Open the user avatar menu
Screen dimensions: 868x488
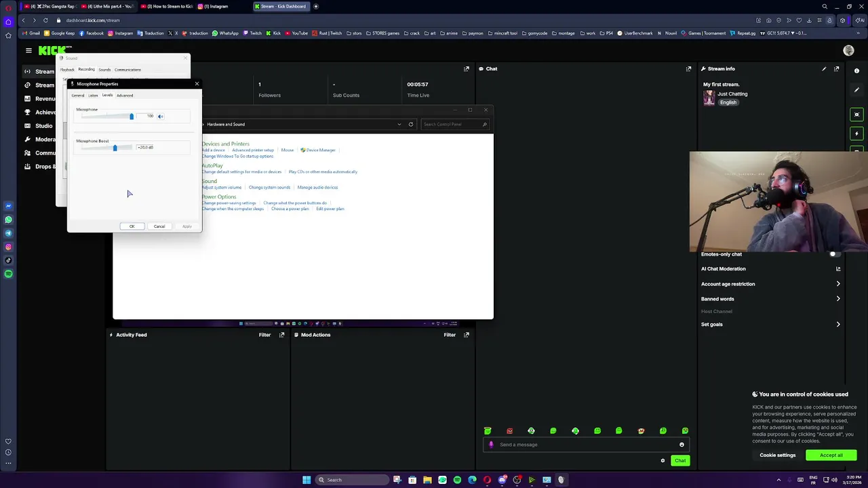[848, 50]
